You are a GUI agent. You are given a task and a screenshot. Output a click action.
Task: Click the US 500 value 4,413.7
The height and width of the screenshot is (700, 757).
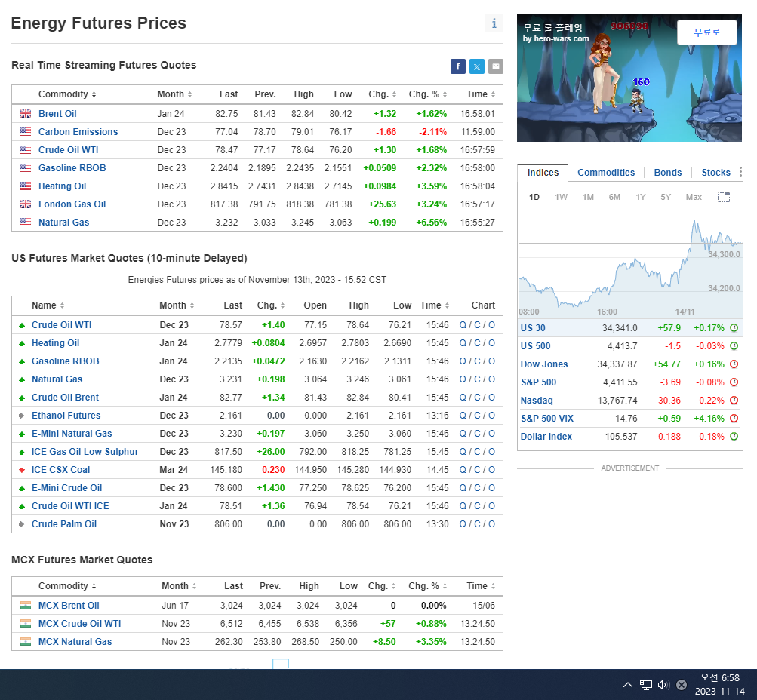pos(622,346)
